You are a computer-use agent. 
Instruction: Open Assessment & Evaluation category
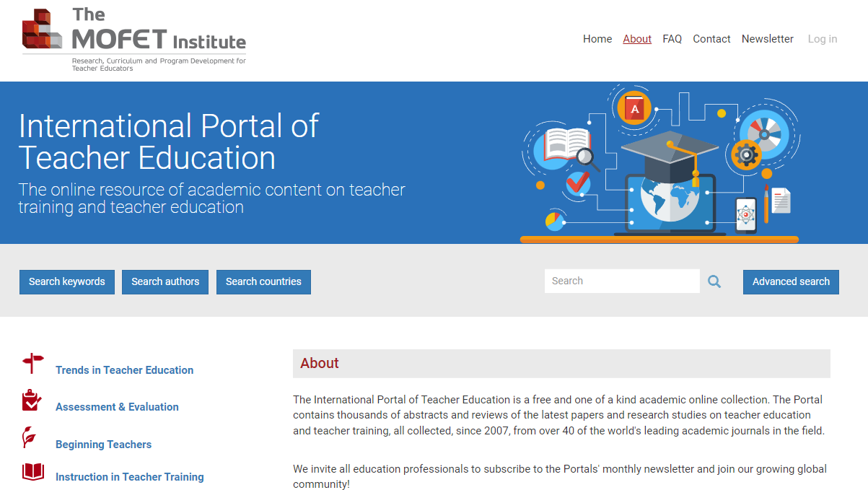tap(117, 407)
